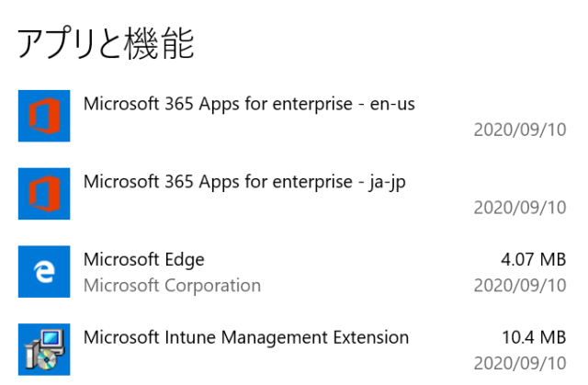Click the Intune Management Extension installer icon
The width and height of the screenshot is (588, 385).
click(44, 349)
